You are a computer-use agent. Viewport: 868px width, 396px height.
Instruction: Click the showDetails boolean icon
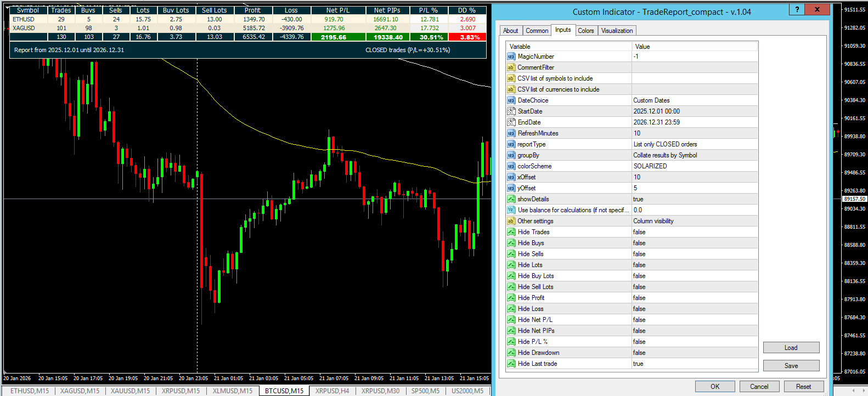(511, 199)
